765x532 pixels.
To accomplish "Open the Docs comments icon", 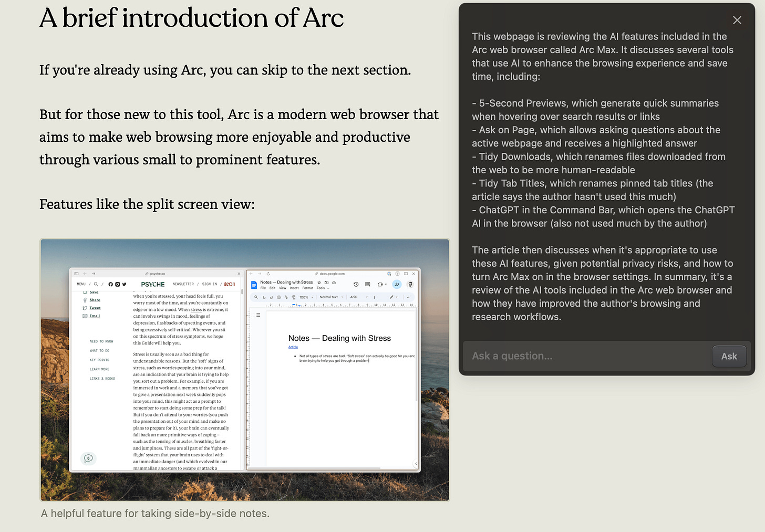I will pos(368,284).
